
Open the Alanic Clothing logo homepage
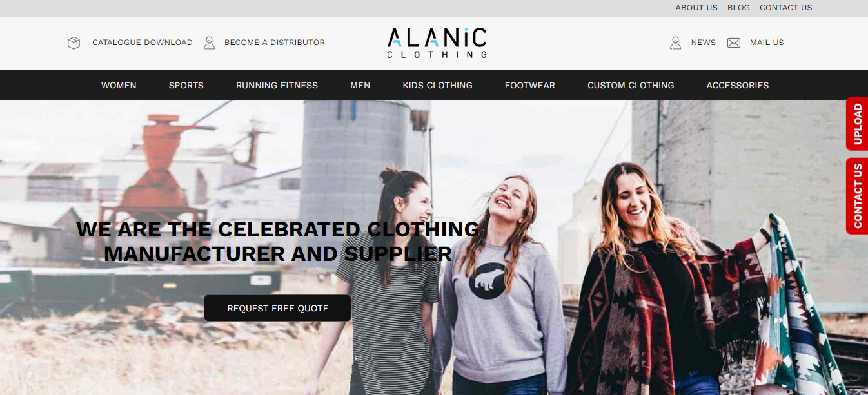tap(437, 43)
